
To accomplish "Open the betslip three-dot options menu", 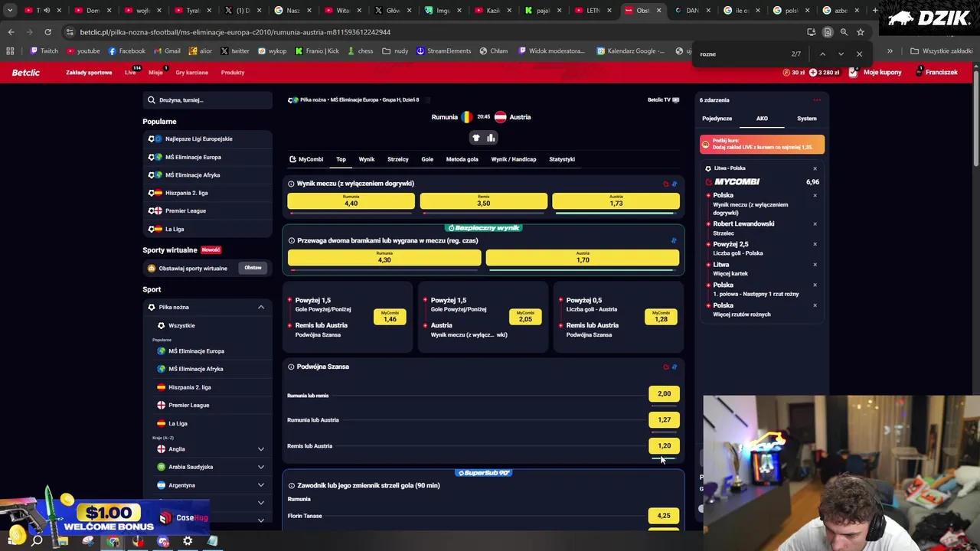I will point(817,99).
